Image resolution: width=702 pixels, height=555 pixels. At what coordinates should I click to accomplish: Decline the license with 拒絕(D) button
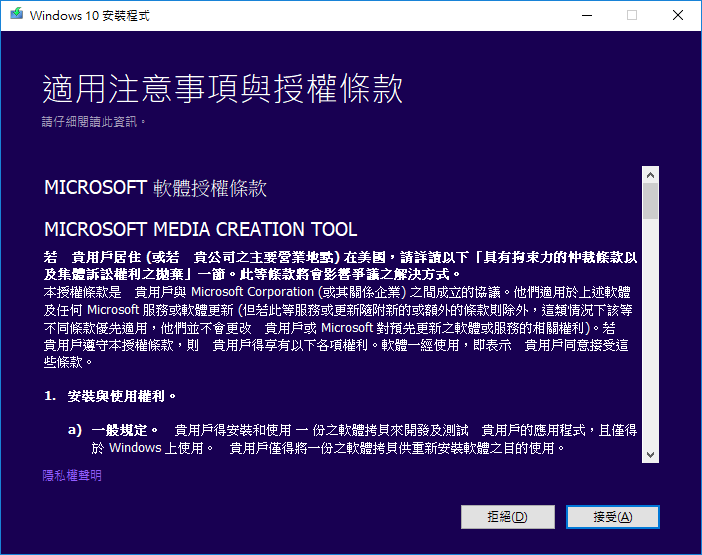pyautogui.click(x=508, y=517)
